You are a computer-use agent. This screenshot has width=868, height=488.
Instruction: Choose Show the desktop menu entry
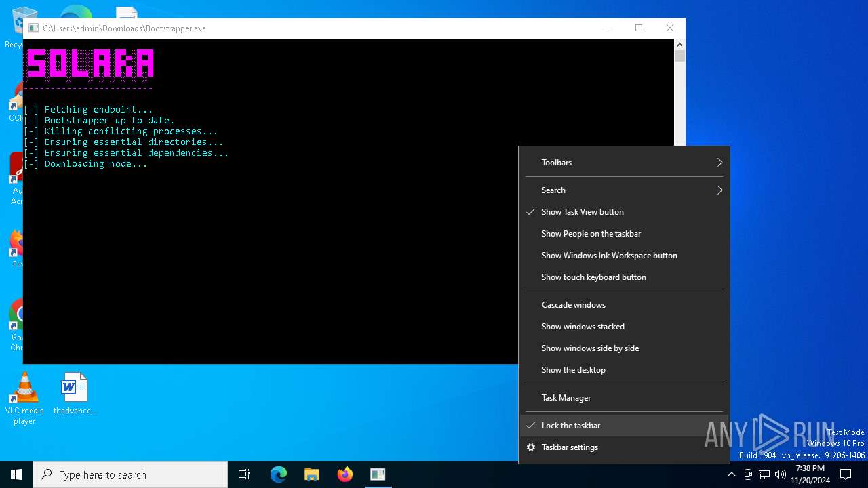coord(624,370)
